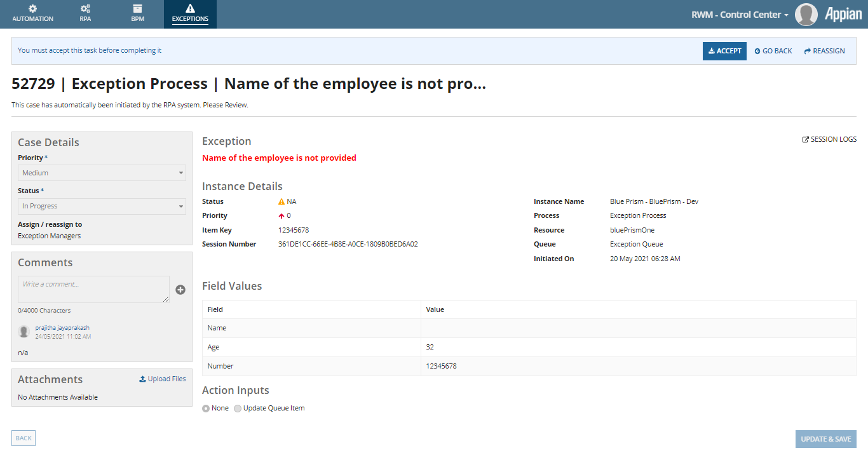Click the Back button

(24, 438)
